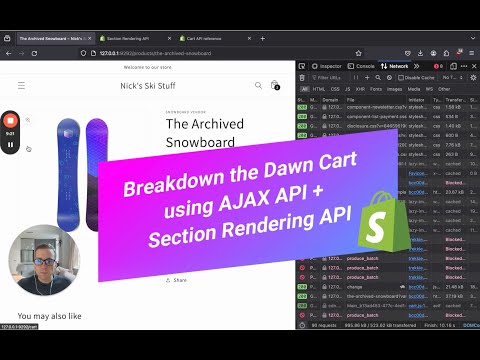
Task: Filter network requests by HTML
Action: coord(319,89)
